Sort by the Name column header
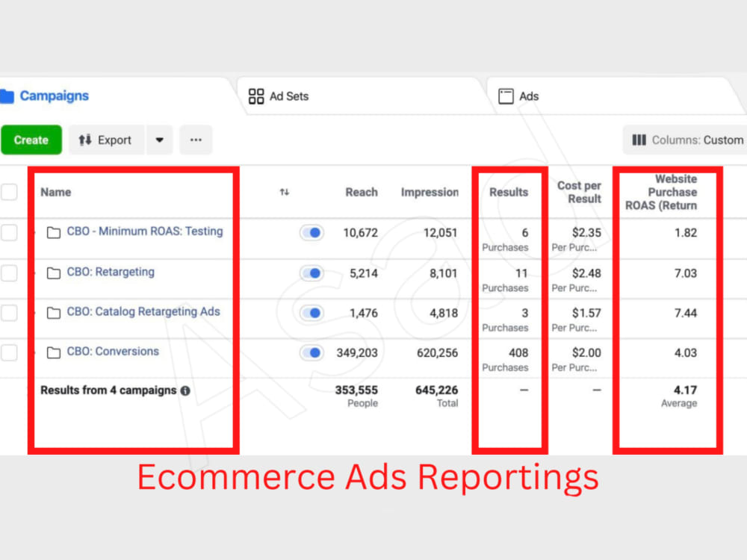Screen dimensions: 747x560 (56, 193)
